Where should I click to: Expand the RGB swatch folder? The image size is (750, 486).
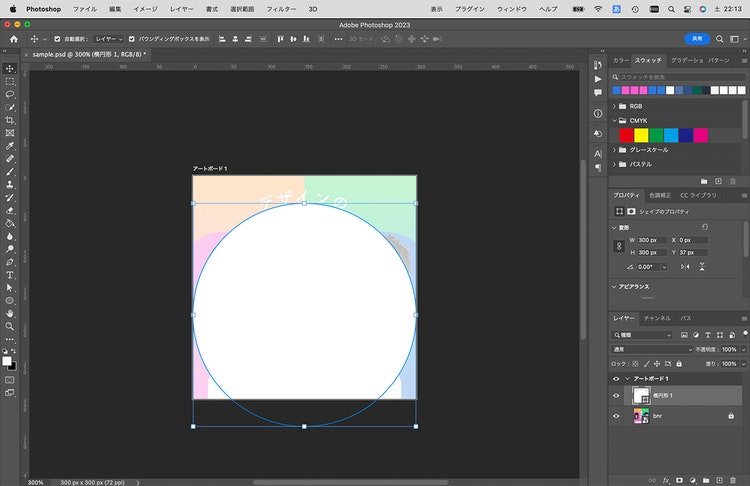pos(615,106)
